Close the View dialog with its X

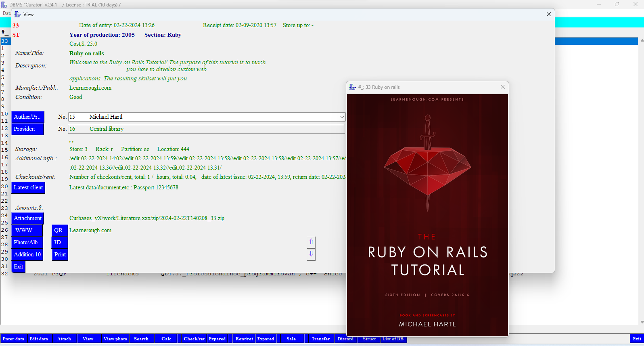point(548,14)
